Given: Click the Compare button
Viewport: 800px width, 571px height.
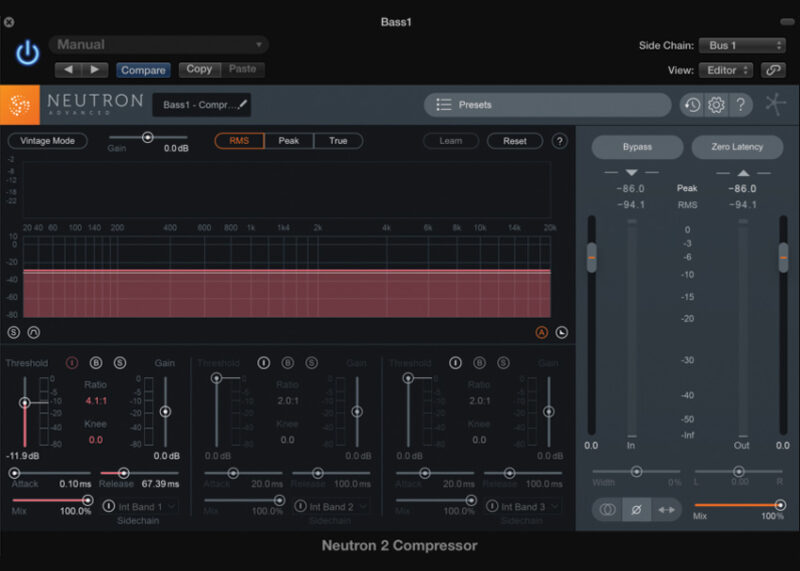Looking at the screenshot, I should (x=143, y=70).
